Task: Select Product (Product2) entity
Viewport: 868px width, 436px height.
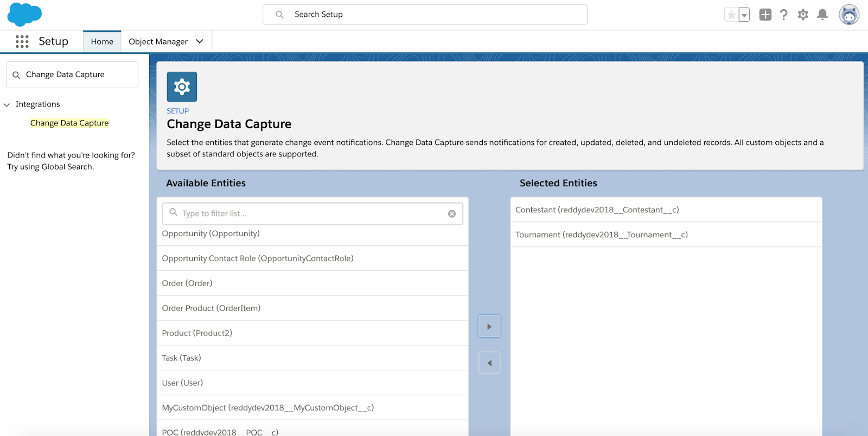Action: pyautogui.click(x=312, y=333)
